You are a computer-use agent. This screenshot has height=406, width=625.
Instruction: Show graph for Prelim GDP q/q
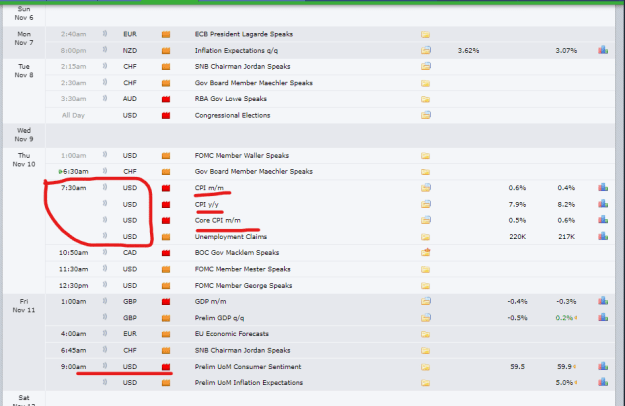coord(603,317)
